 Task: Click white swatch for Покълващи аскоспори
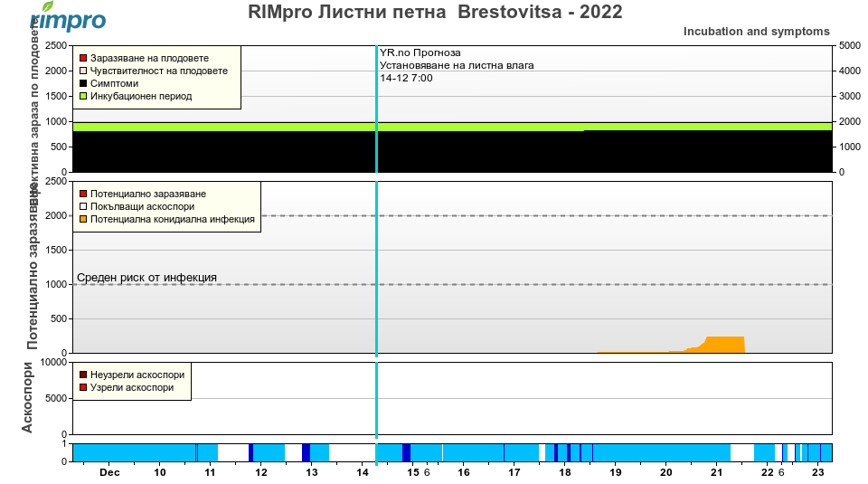83,206
